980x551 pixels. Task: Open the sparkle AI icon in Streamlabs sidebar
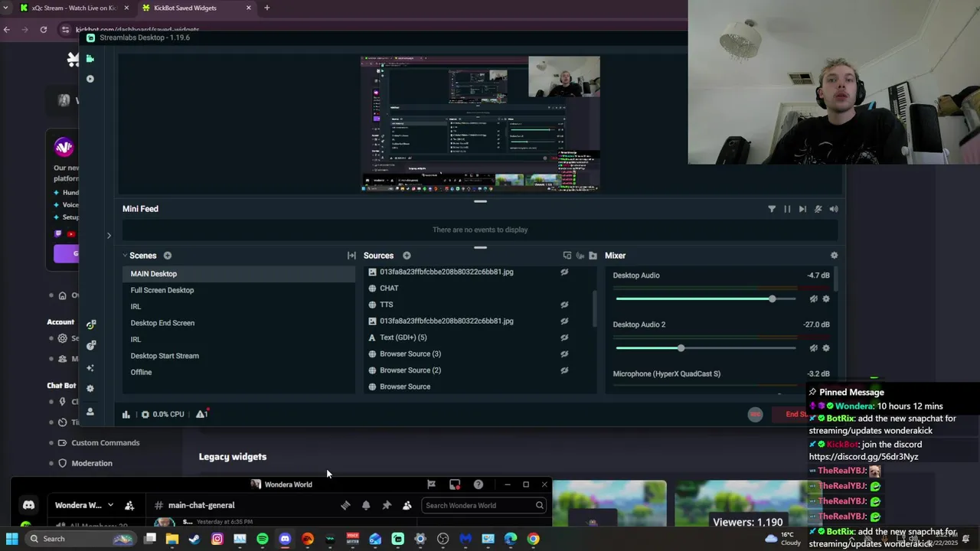click(x=90, y=368)
